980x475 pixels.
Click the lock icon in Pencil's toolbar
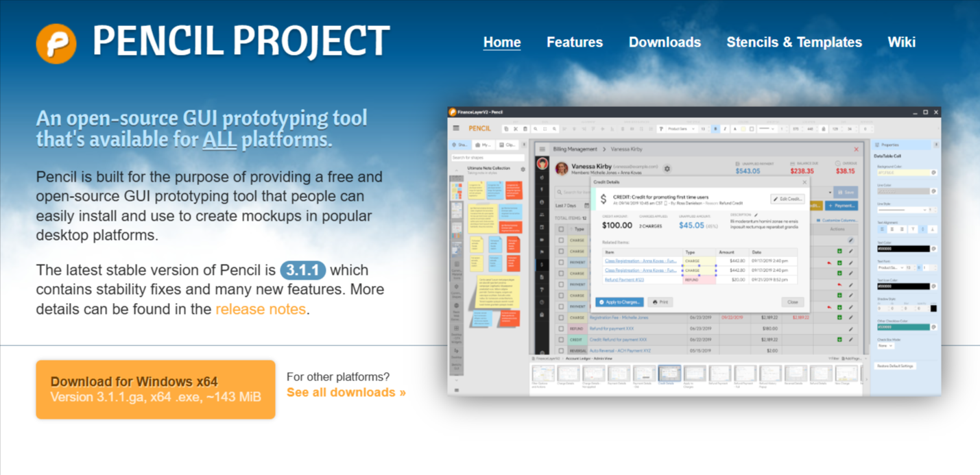pyautogui.click(x=824, y=129)
